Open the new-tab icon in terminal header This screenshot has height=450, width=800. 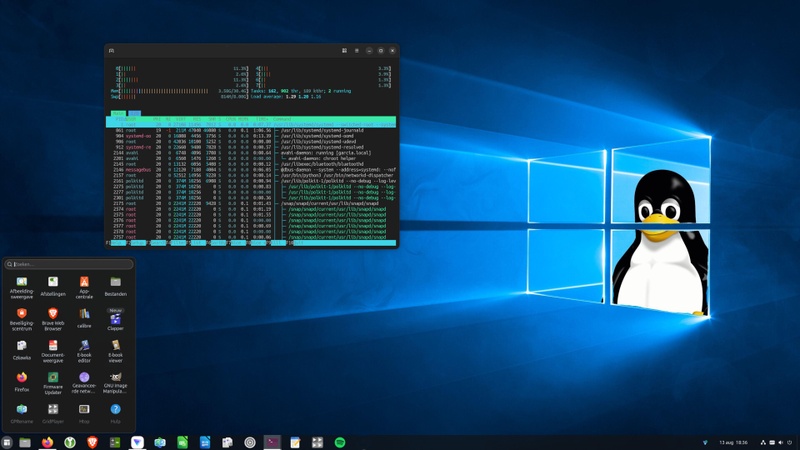coord(111,51)
